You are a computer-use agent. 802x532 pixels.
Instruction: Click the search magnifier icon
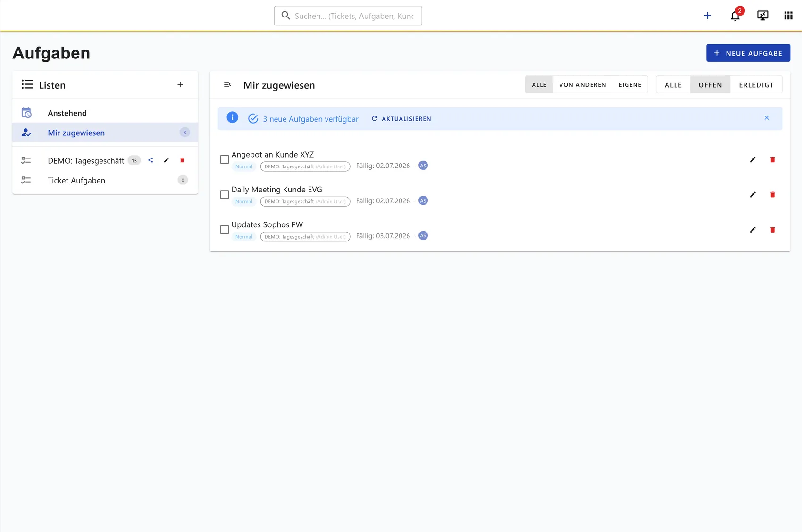(x=285, y=16)
